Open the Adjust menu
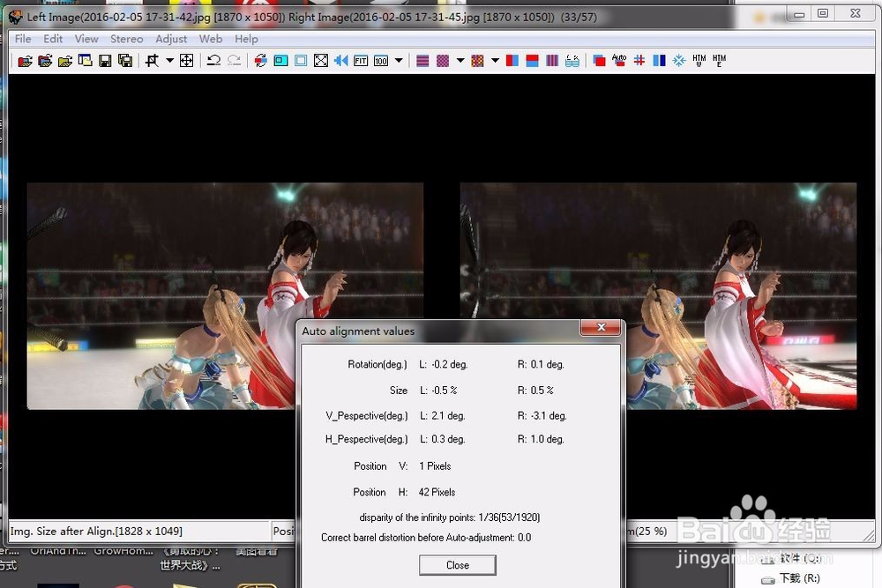Image resolution: width=882 pixels, height=588 pixels. [171, 39]
